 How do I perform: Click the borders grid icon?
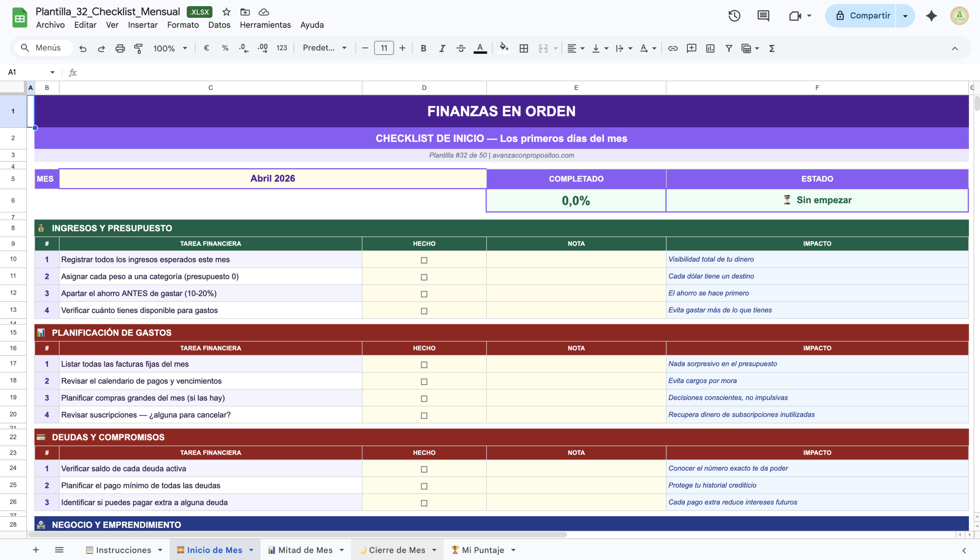(x=523, y=49)
